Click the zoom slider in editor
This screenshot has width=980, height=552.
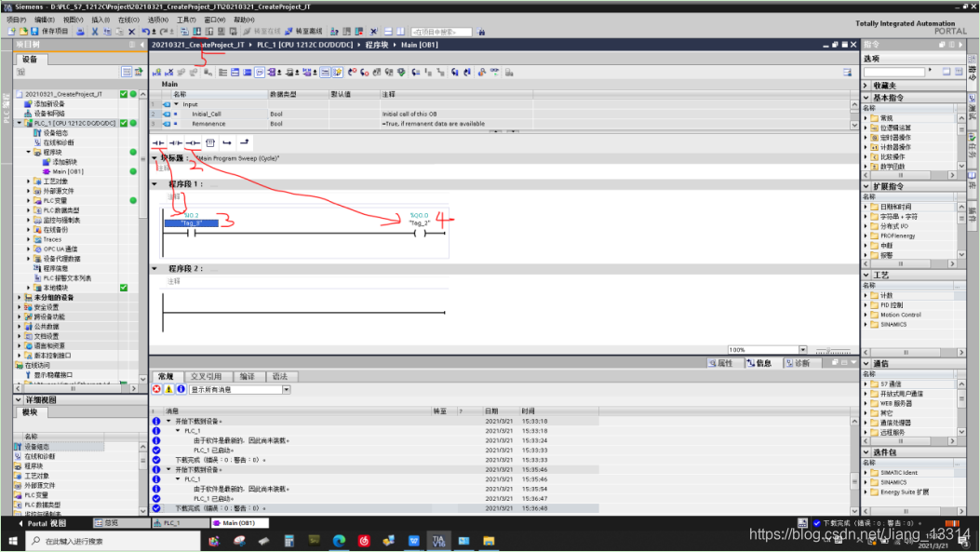pos(834,350)
